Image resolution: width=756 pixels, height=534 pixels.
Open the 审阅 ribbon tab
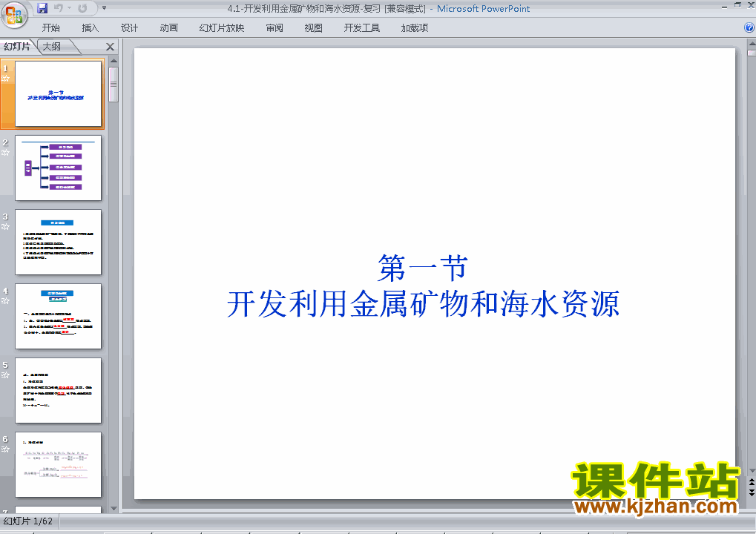[x=275, y=28]
